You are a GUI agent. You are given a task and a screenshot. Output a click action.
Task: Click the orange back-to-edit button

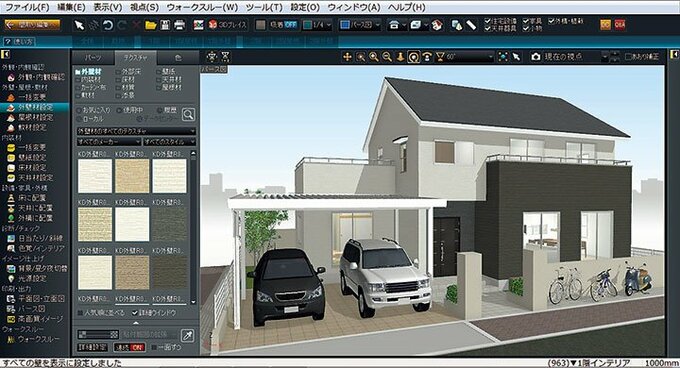tap(33, 25)
